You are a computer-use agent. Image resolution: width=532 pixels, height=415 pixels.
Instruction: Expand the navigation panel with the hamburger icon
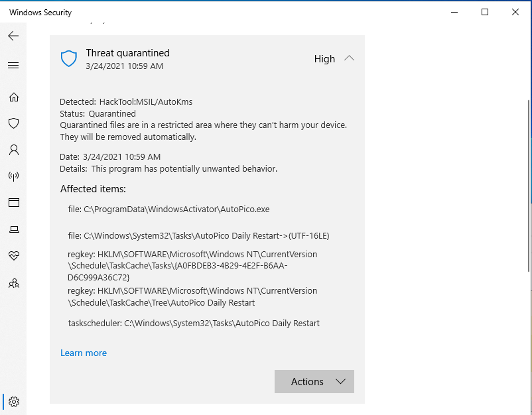[x=13, y=65]
